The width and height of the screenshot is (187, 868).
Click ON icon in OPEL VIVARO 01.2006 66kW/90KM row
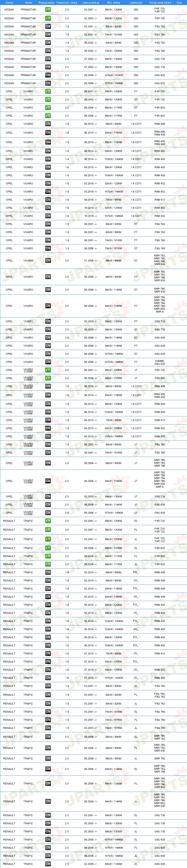[x=48, y=260]
